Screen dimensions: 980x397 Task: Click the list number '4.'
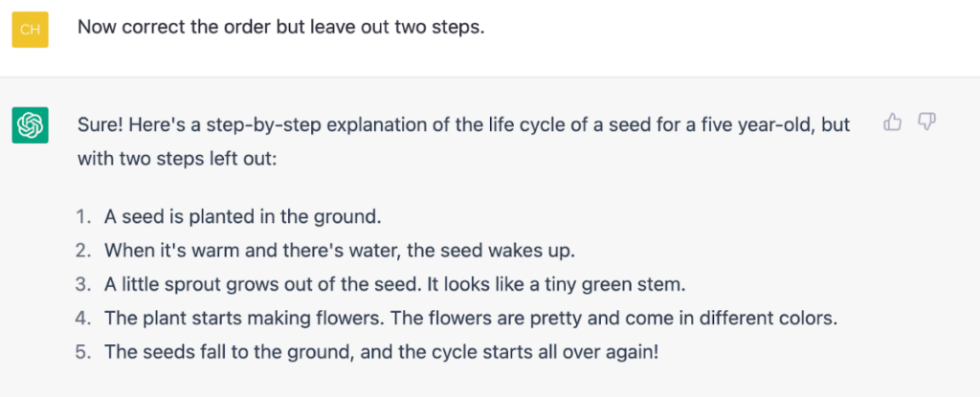pos(84,319)
